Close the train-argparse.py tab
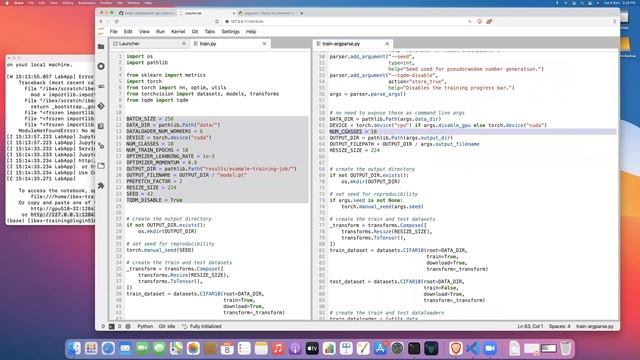 pos(387,43)
